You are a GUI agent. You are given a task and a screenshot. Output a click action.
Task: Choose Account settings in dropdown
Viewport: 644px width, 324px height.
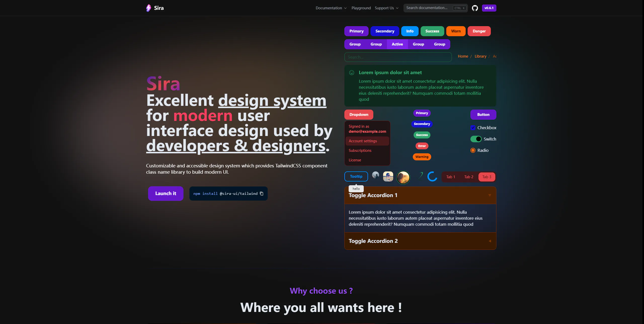[x=367, y=141]
